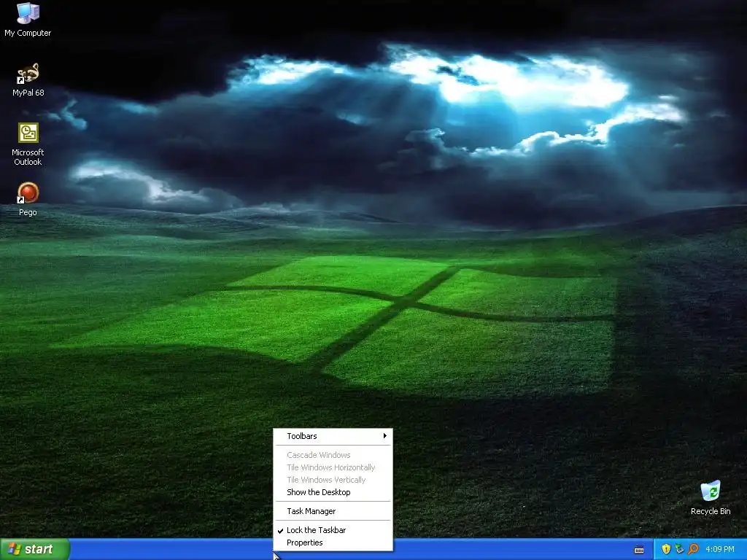Click the 4:09 PM clock
Viewport: 747px width, 560px height.
point(720,549)
